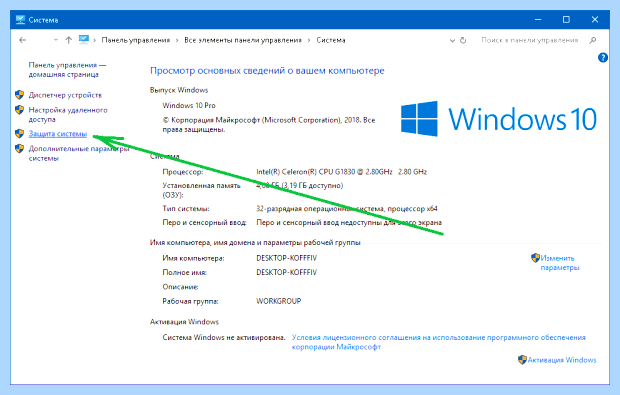Select the Intel Celeron CPU G1830 text
The image size is (620, 395).
342,172
